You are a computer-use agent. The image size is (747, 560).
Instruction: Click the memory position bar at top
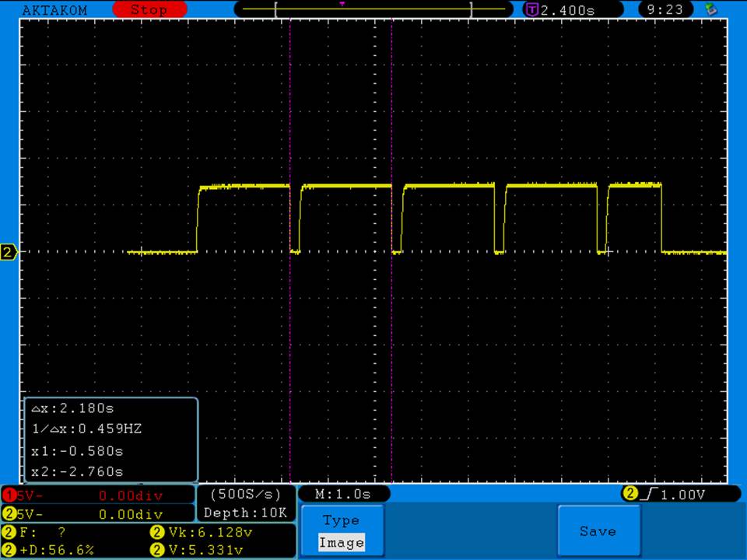click(373, 9)
